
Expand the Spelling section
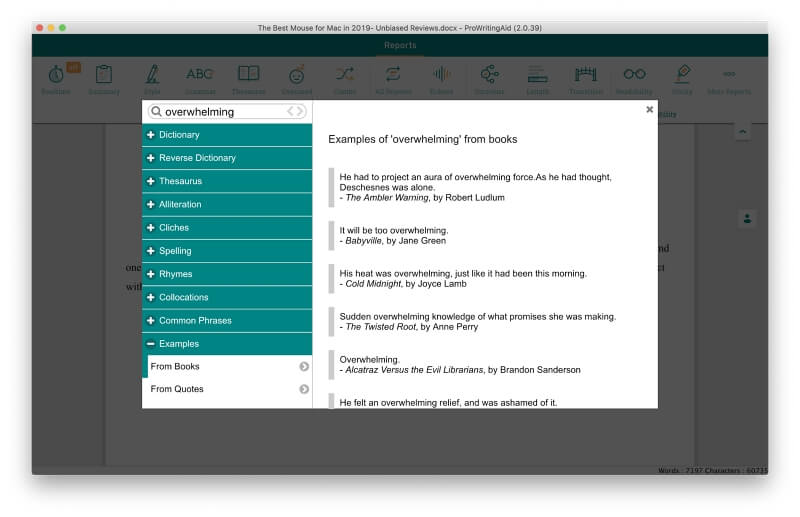(227, 251)
